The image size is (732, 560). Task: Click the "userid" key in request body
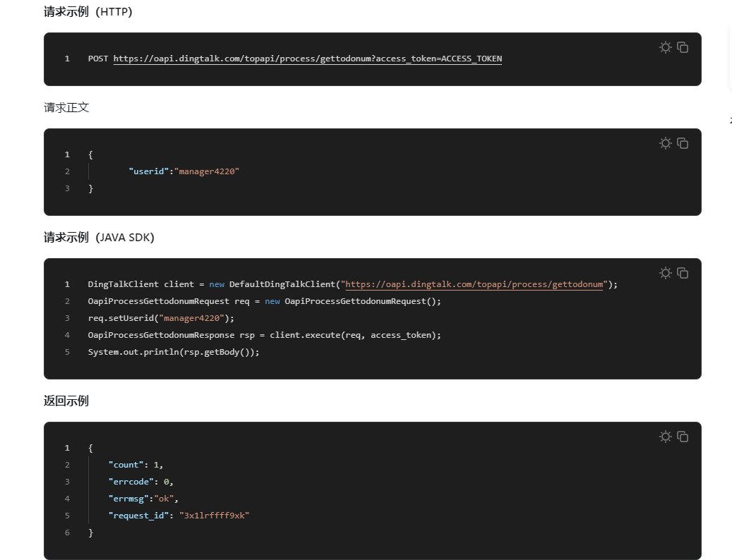point(148,171)
